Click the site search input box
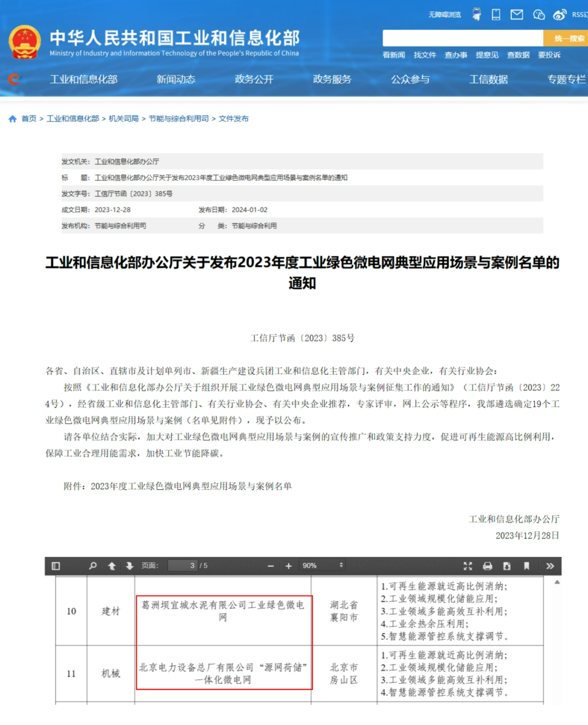The height and width of the screenshot is (725, 588). coord(463,38)
